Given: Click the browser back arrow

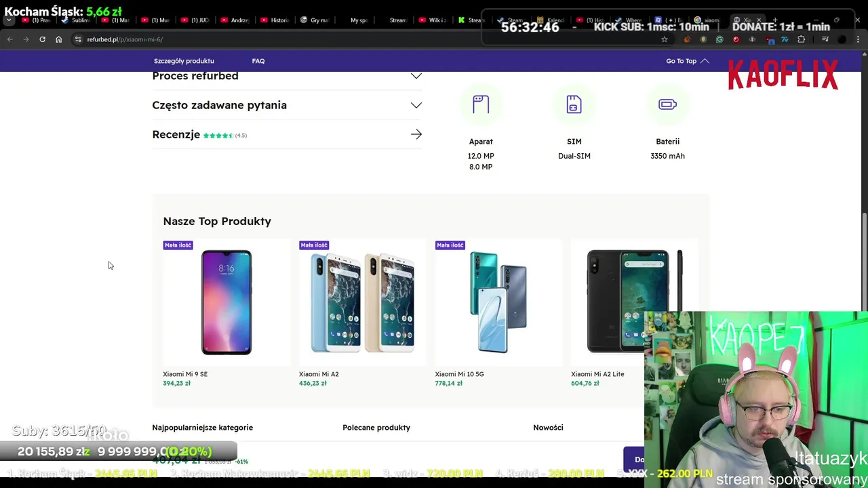Looking at the screenshot, I should tap(10, 39).
